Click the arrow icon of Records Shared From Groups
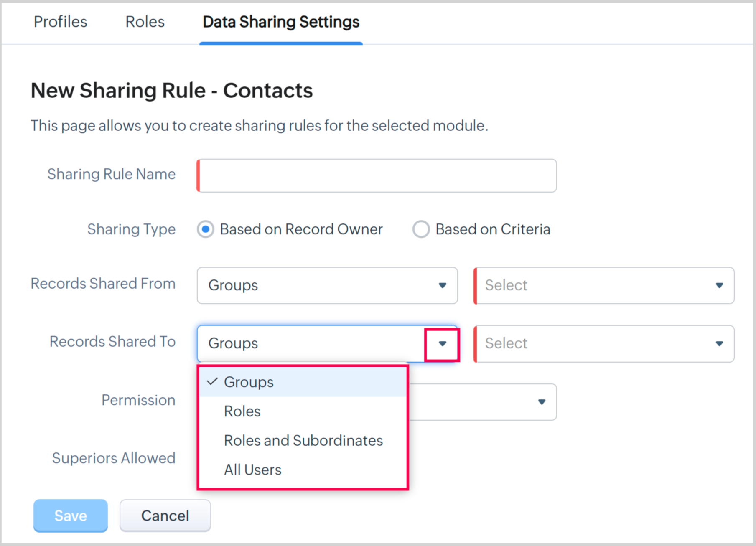The height and width of the screenshot is (546, 756). 442,285
